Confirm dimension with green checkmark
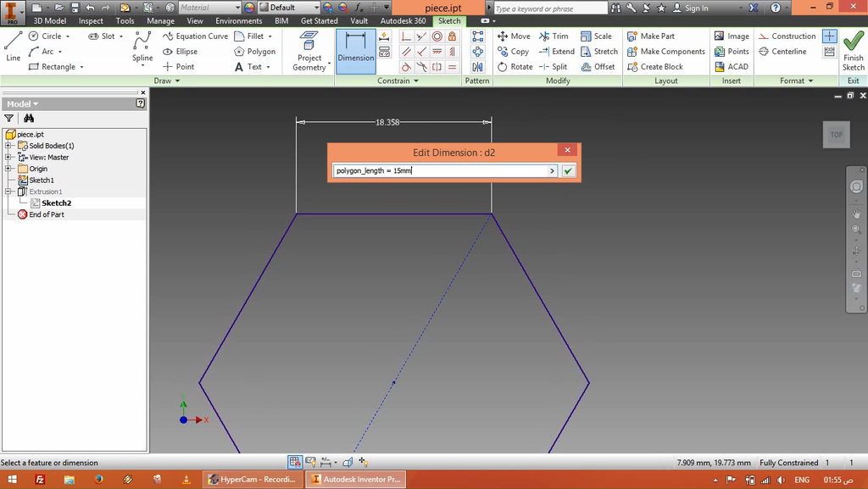The image size is (868, 489). [568, 171]
